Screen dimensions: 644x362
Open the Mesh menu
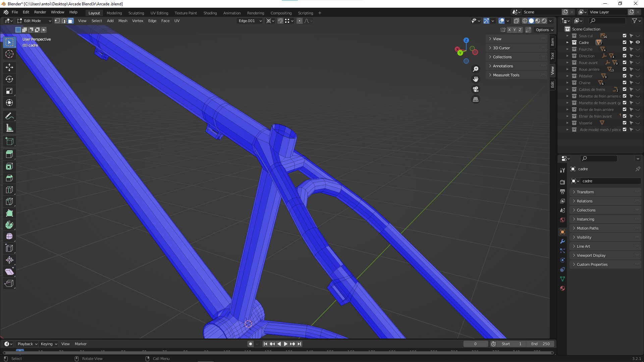123,21
